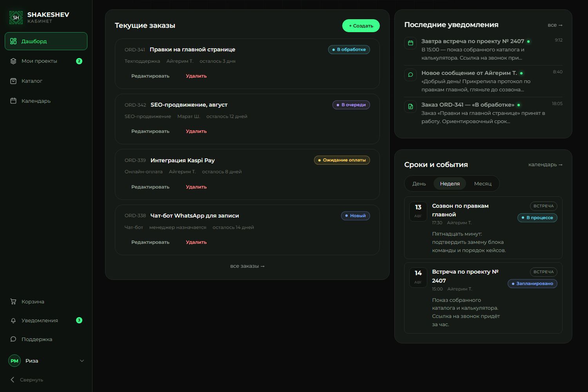Click the РМ user avatar
Viewport: 588px width, 392px height.
pos(15,361)
